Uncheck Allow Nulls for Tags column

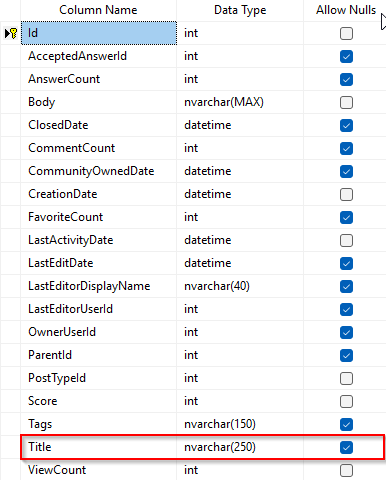(x=346, y=424)
